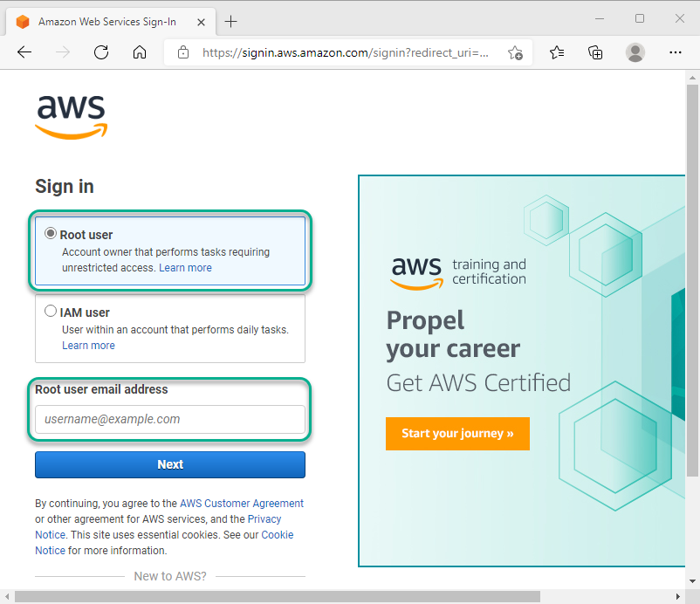Click the Propel your career banner heading
700x604 pixels.
coord(453,334)
